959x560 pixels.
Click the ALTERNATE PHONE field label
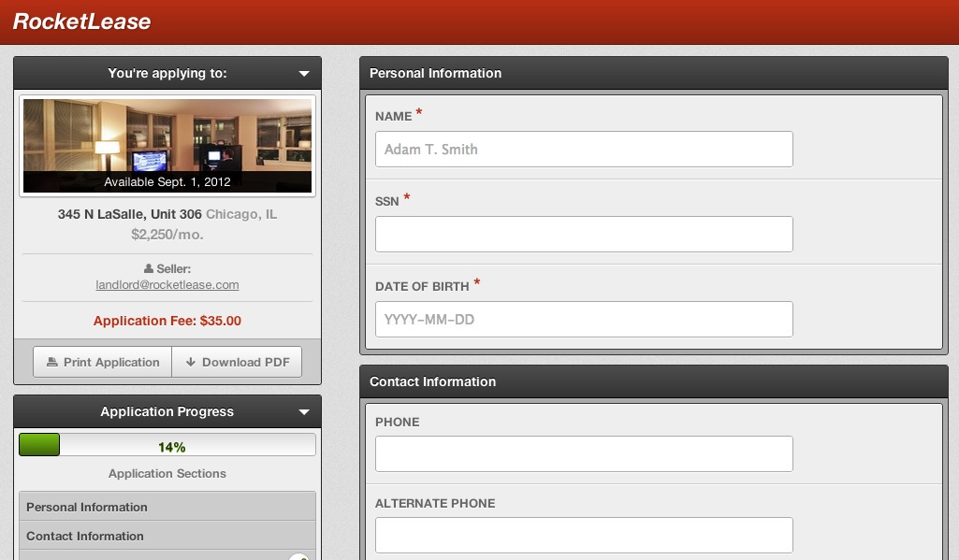pos(435,504)
